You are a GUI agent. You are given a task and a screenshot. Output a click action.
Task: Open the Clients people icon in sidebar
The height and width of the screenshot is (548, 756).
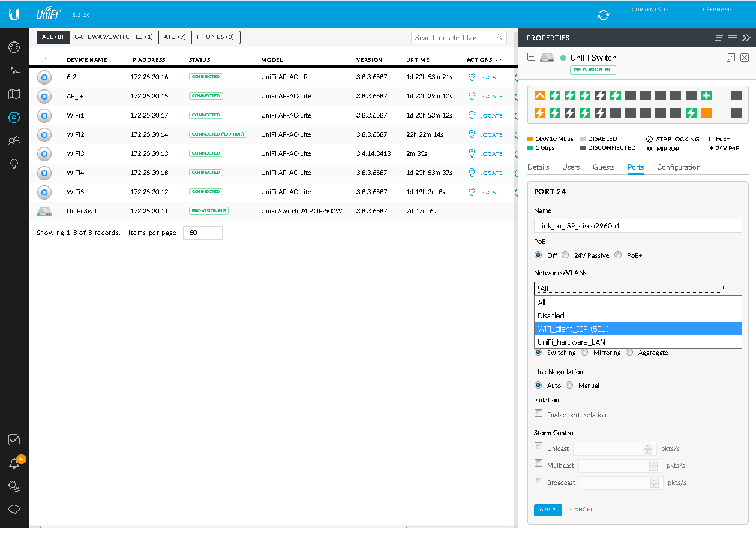click(14, 141)
